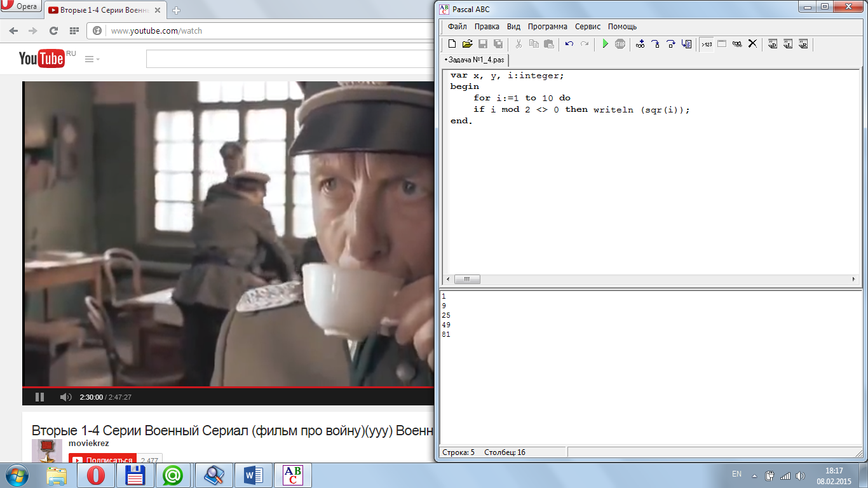Open a file using the folder icon
This screenshot has width=868, height=488.
pyautogui.click(x=467, y=44)
